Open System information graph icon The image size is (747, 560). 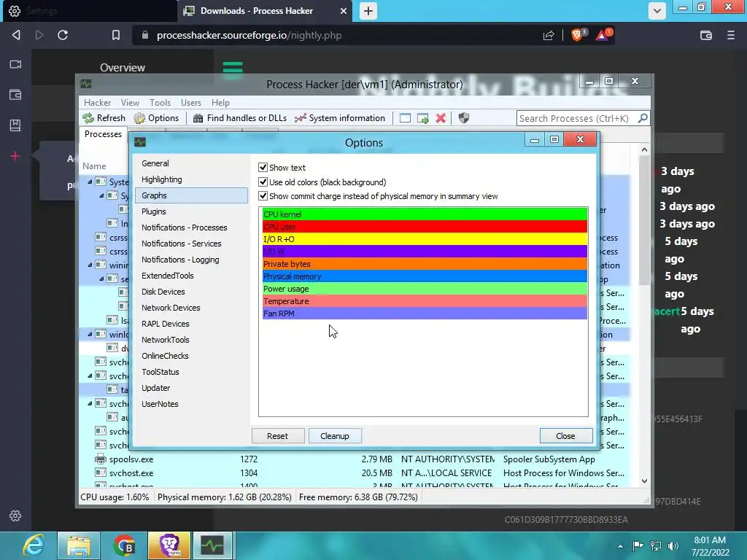coord(300,118)
